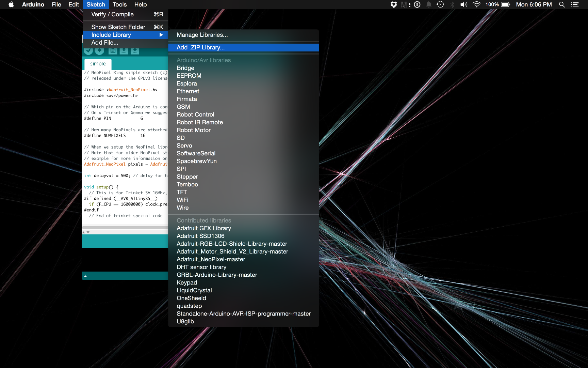Include Adafruit_NeoPixel-master library
588x368 pixels.
(243, 259)
